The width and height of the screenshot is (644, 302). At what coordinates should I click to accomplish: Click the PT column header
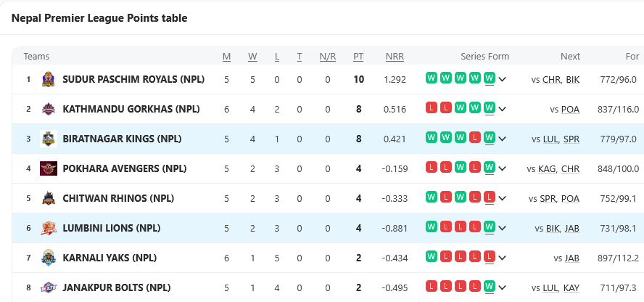coord(358,57)
